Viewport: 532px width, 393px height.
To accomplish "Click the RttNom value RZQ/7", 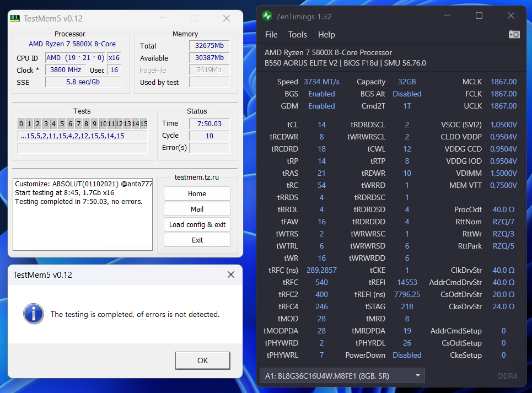I will (503, 222).
